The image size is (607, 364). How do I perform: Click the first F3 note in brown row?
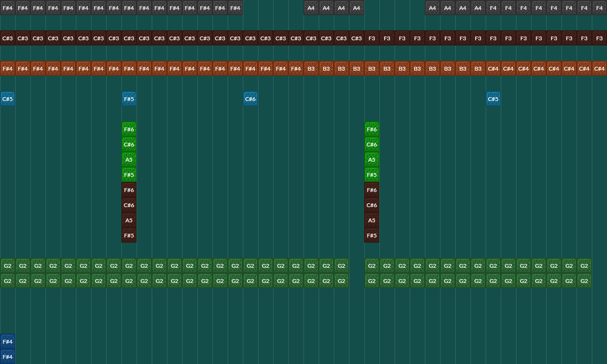pos(372,38)
